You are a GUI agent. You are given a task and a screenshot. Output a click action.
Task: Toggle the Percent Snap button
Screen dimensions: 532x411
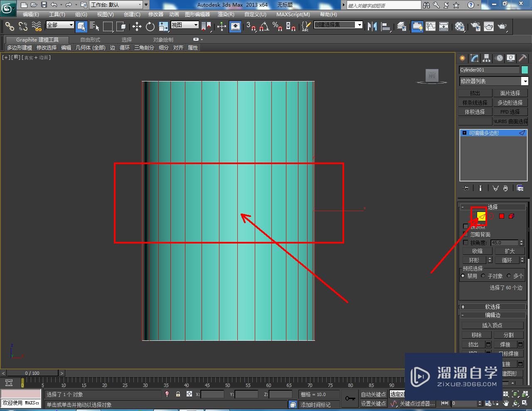tap(277, 27)
